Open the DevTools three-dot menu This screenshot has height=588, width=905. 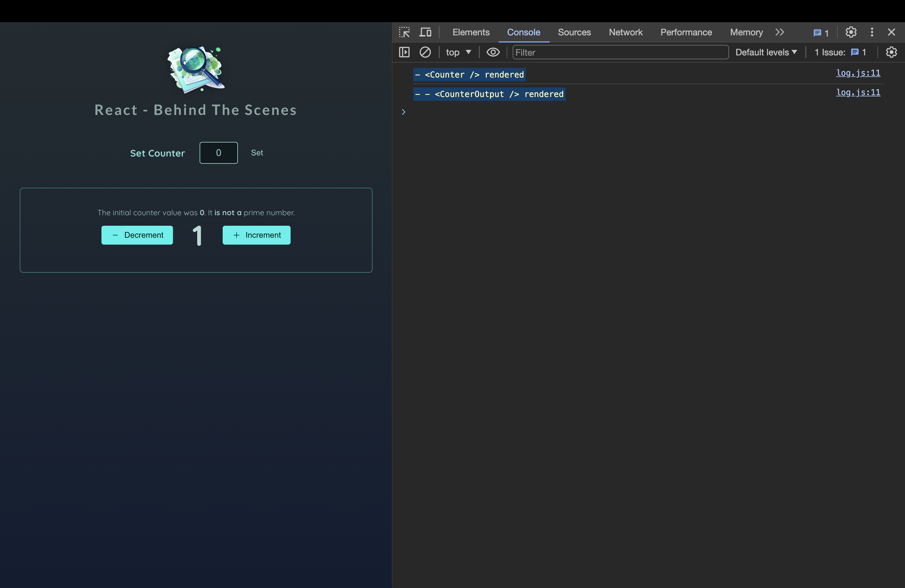coord(871,32)
